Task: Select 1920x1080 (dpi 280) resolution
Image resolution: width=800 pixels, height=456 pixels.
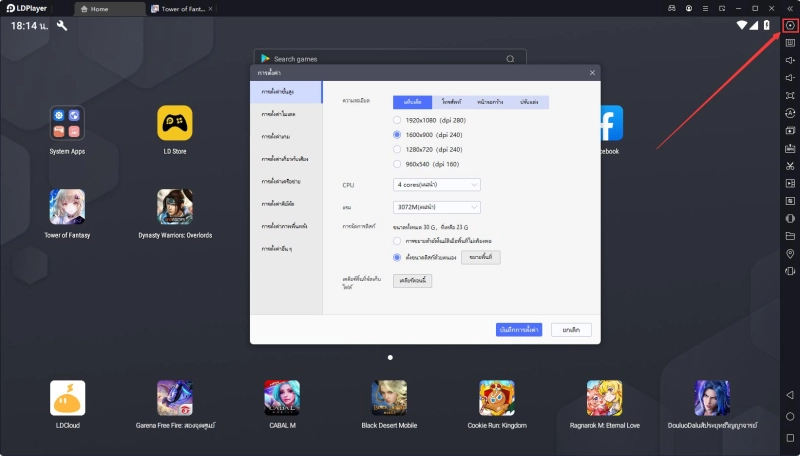Action: 397,119
